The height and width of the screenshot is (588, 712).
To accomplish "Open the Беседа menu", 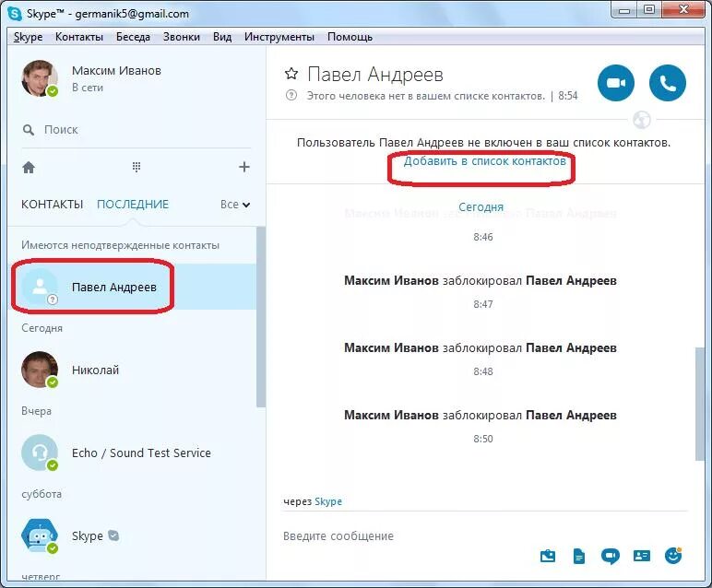I will 133,37.
